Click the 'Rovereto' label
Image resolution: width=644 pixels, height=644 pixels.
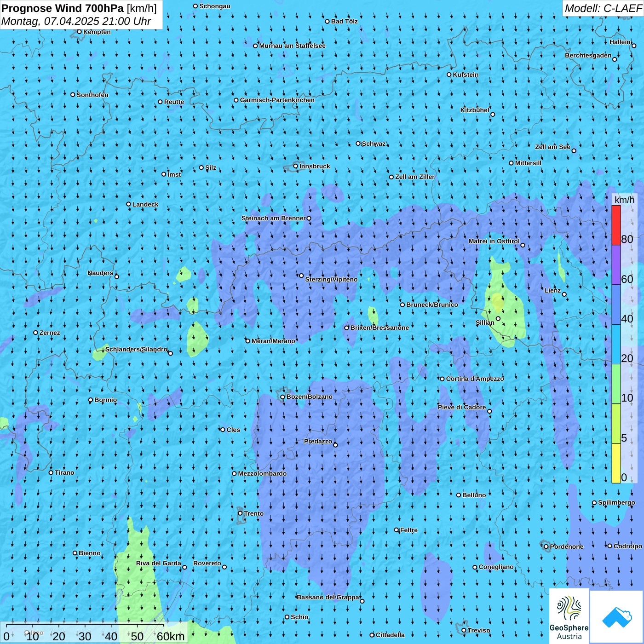pos(207,563)
